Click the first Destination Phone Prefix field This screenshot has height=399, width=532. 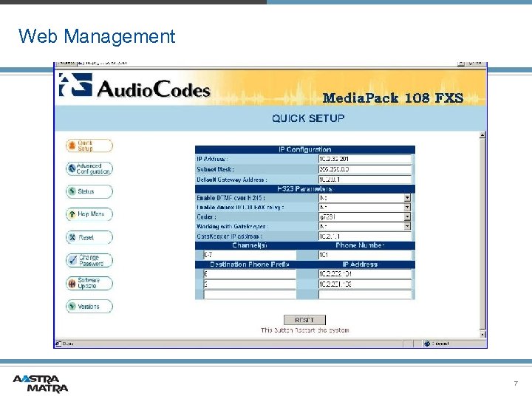pyautogui.click(x=250, y=274)
